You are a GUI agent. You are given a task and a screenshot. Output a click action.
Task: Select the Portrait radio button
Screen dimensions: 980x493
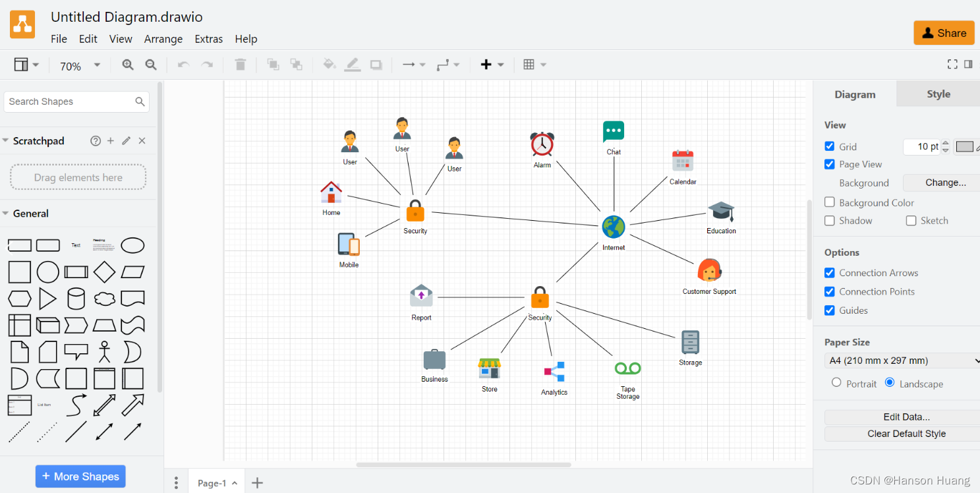[x=836, y=383]
